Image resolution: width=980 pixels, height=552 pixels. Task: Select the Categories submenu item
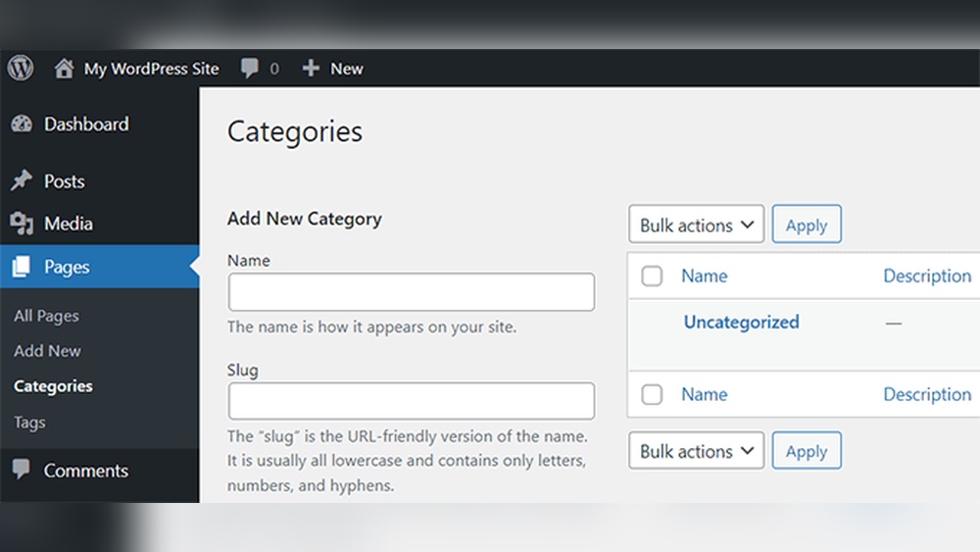pyautogui.click(x=53, y=386)
